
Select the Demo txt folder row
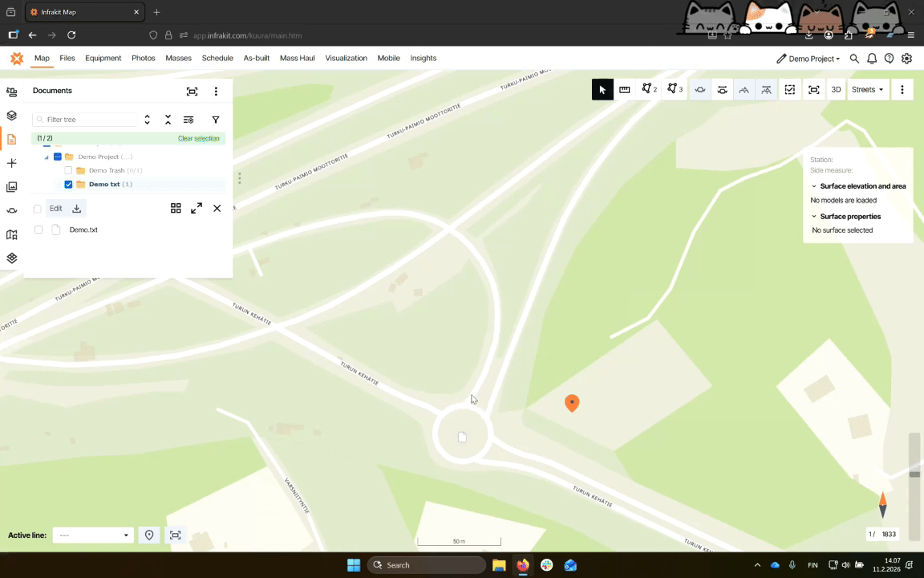pos(111,185)
